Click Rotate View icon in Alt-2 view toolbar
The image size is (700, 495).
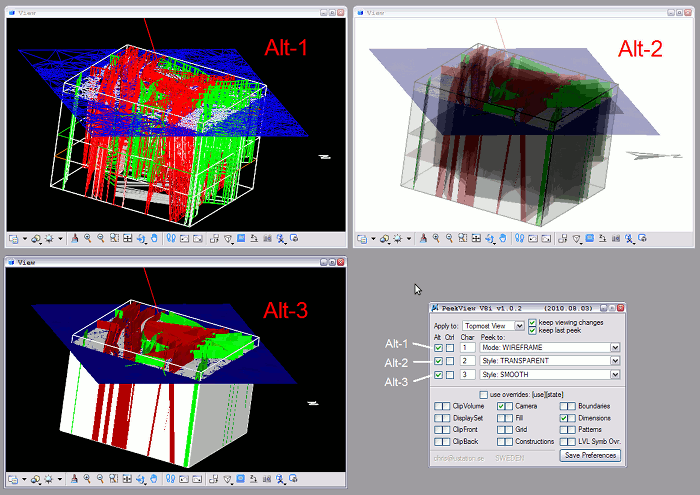pyautogui.click(x=488, y=239)
